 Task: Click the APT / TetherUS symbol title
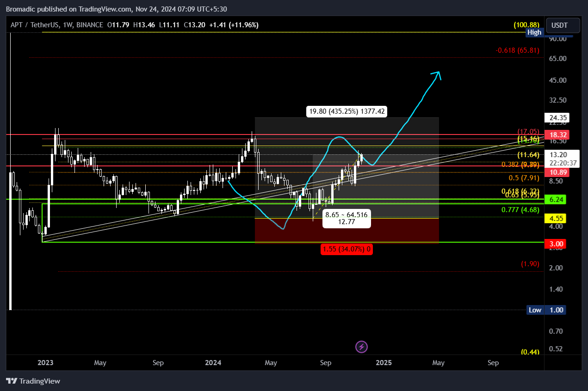pyautogui.click(x=35, y=25)
